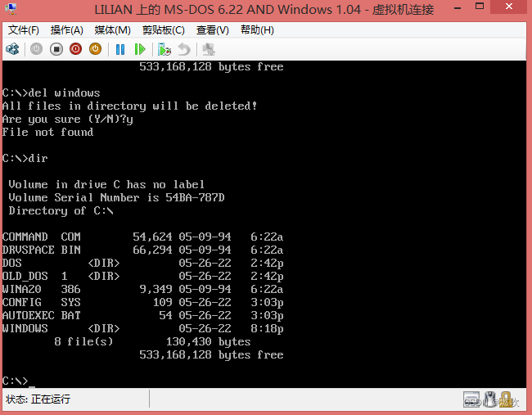Click the WINA20 386 file row

point(142,289)
